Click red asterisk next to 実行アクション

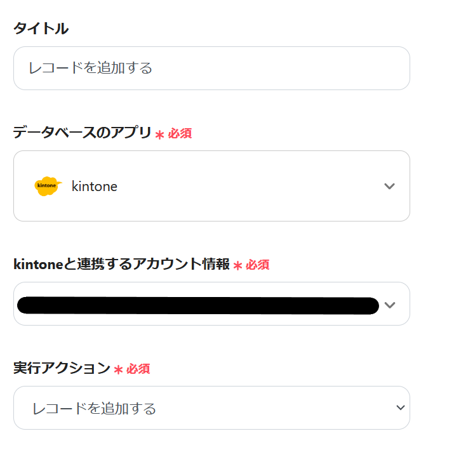(x=118, y=369)
